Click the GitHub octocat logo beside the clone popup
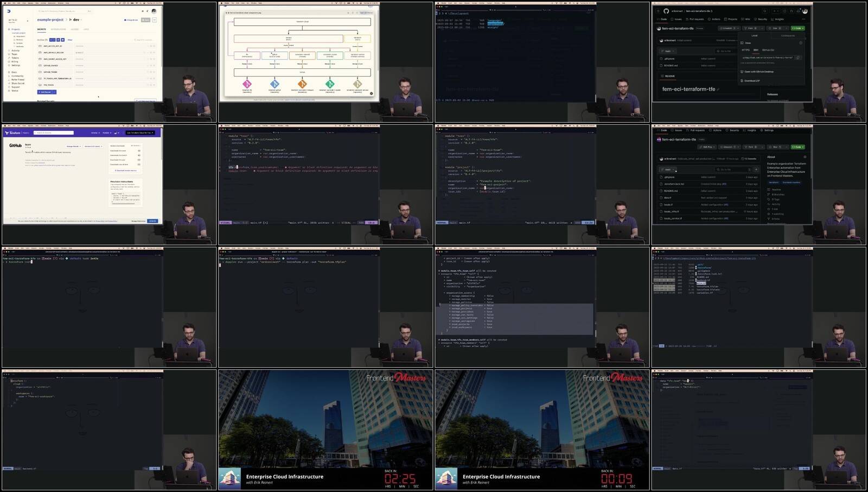Image resolution: width=868 pixels, height=492 pixels. point(666,11)
